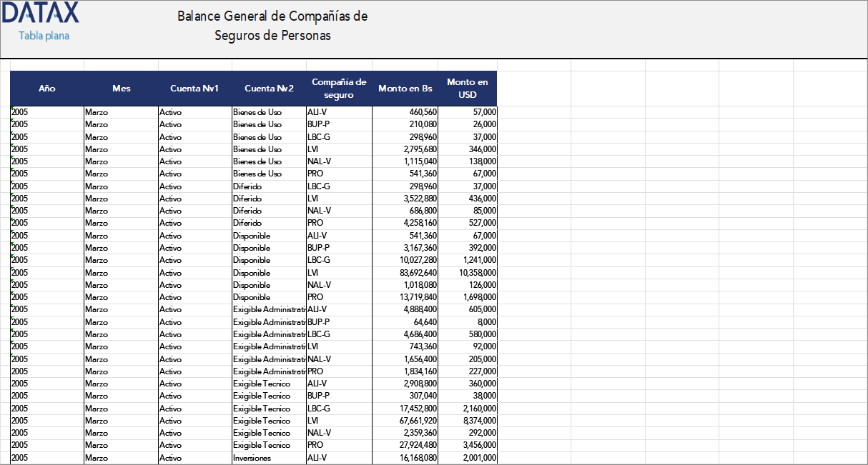Click the Cuenta Nv1 header
Screen dimensions: 868x465
tap(194, 88)
